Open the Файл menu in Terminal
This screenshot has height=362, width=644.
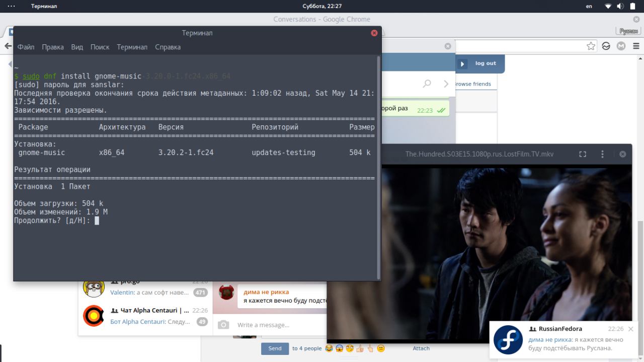tap(26, 47)
